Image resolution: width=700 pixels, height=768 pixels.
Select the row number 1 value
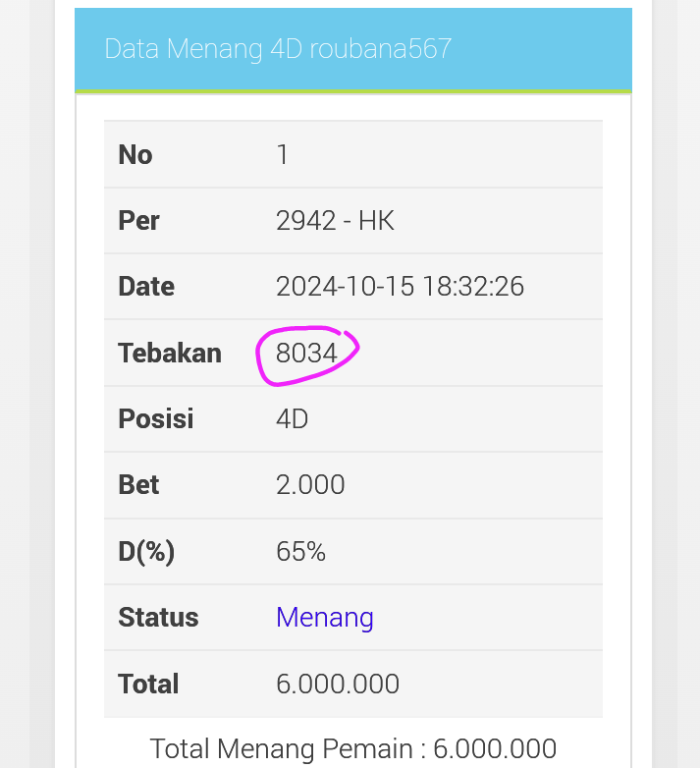tap(283, 155)
